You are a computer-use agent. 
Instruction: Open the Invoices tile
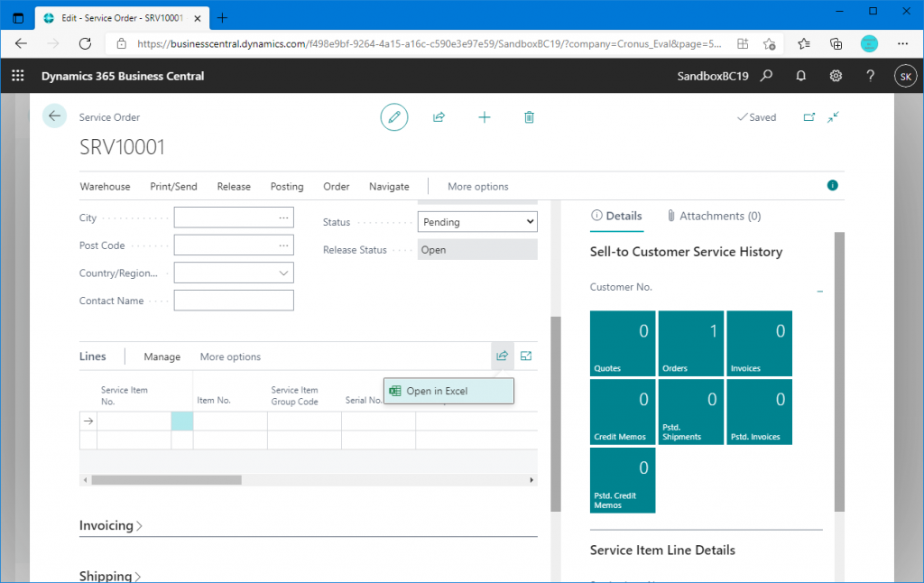coord(760,344)
